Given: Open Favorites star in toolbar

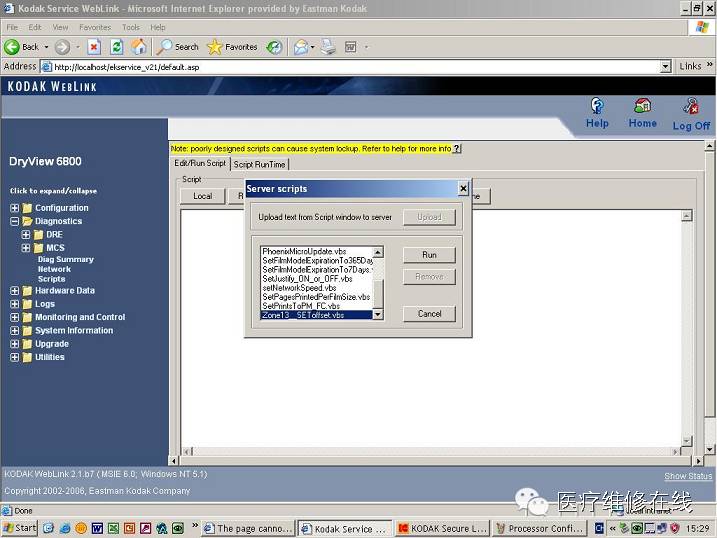Looking at the screenshot, I should [214, 47].
